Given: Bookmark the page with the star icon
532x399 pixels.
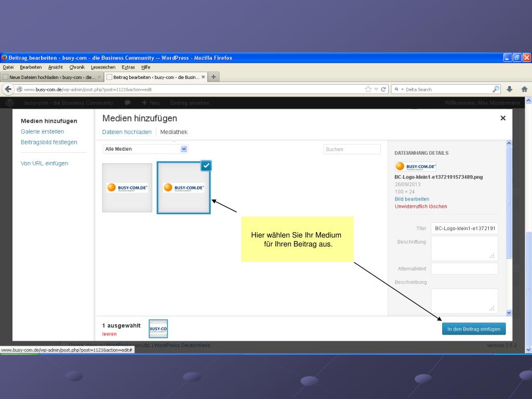Looking at the screenshot, I should click(368, 89).
